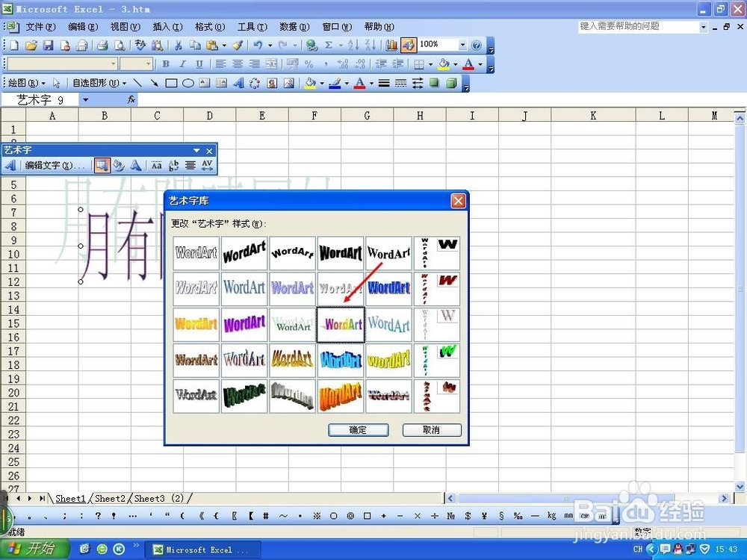Screen dimensions: 747x560
Task: Click the Windows 开始 Start button
Action: point(35,549)
